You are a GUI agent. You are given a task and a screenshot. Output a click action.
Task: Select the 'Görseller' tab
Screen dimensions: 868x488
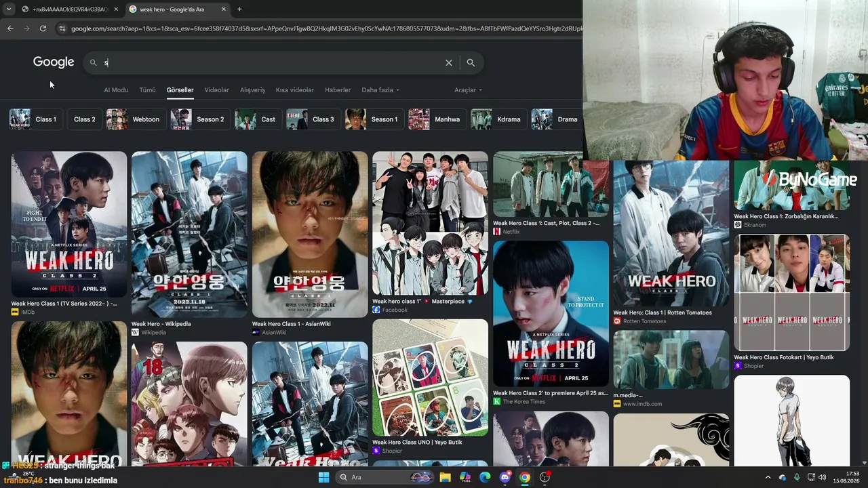tap(180, 90)
